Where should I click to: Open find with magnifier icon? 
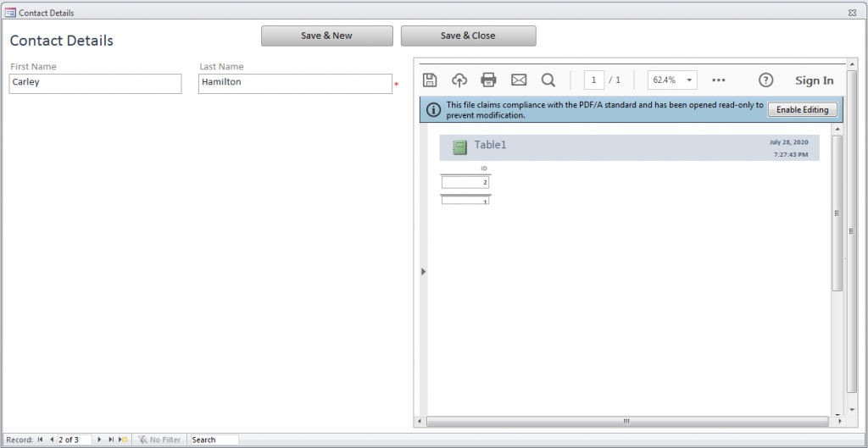click(548, 80)
